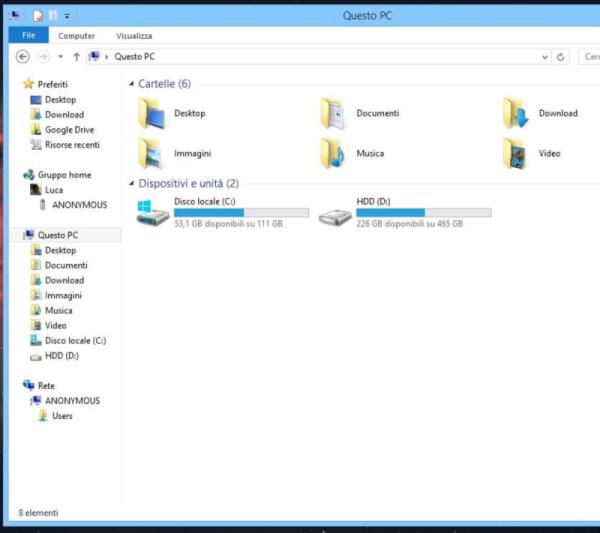This screenshot has width=600, height=533.
Task: Select Risorse recenti in sidebar
Action: 72,145
